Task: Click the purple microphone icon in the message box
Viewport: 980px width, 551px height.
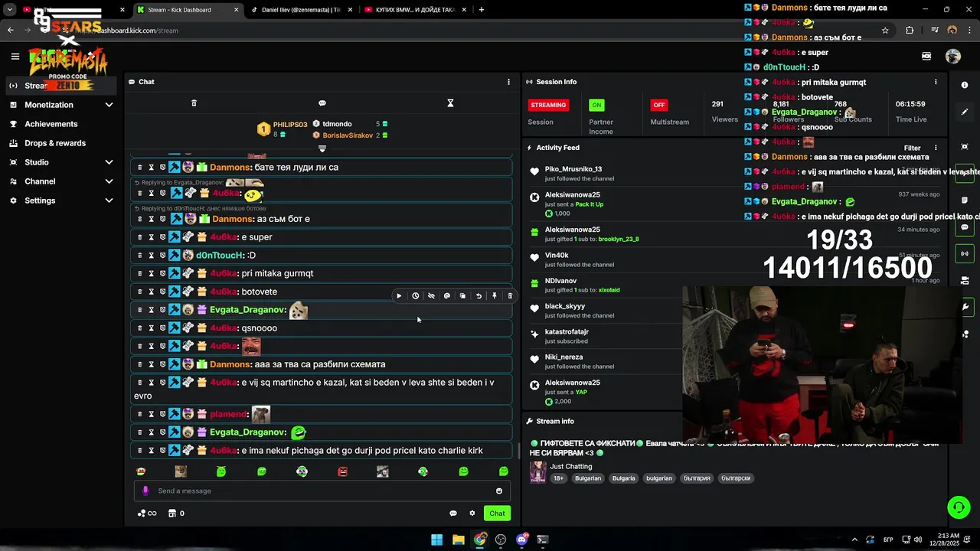Action: [x=145, y=491]
